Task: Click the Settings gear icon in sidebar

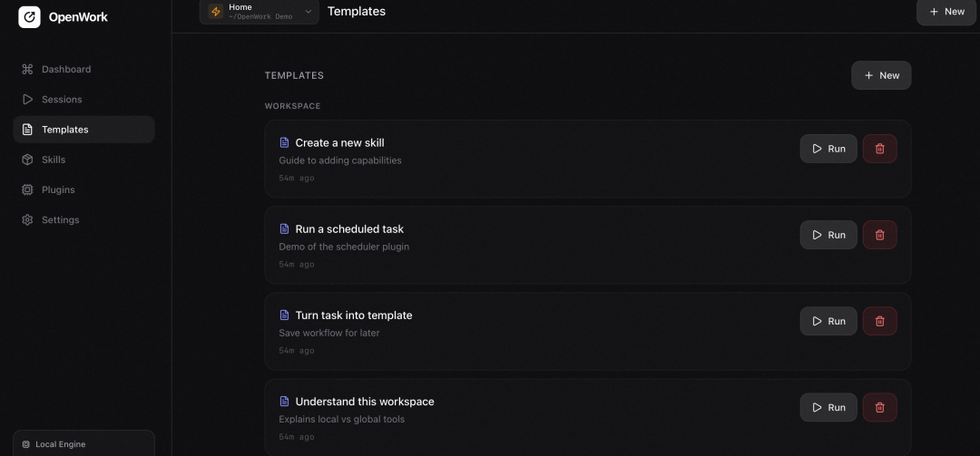Action: click(27, 219)
